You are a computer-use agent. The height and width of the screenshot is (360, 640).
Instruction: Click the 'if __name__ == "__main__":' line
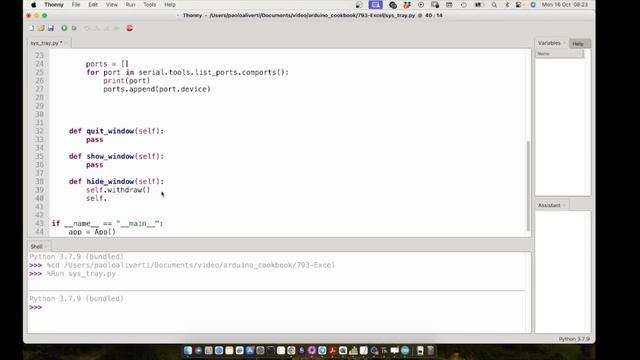coord(107,224)
